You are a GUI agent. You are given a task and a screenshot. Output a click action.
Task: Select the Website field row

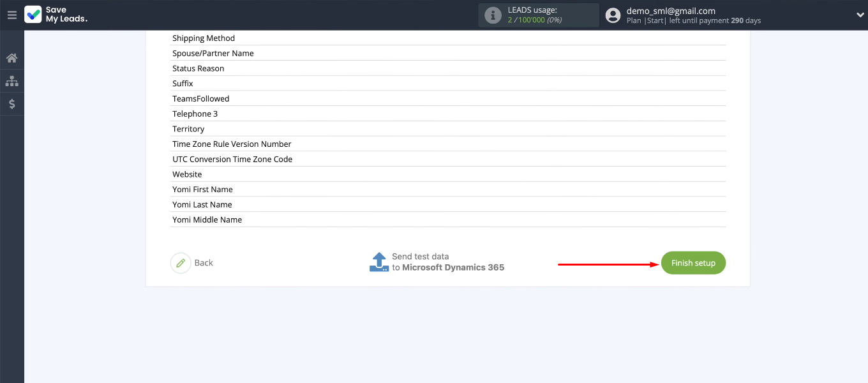(x=449, y=174)
